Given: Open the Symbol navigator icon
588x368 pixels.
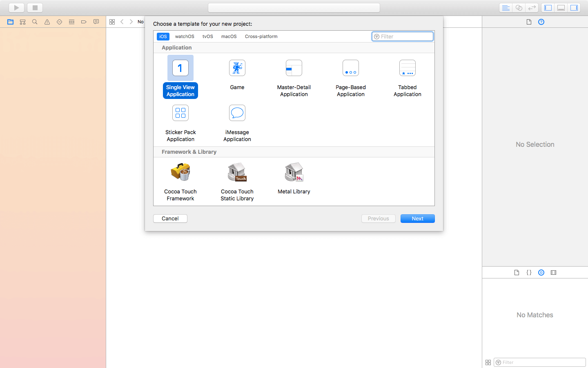Looking at the screenshot, I should pyautogui.click(x=23, y=22).
